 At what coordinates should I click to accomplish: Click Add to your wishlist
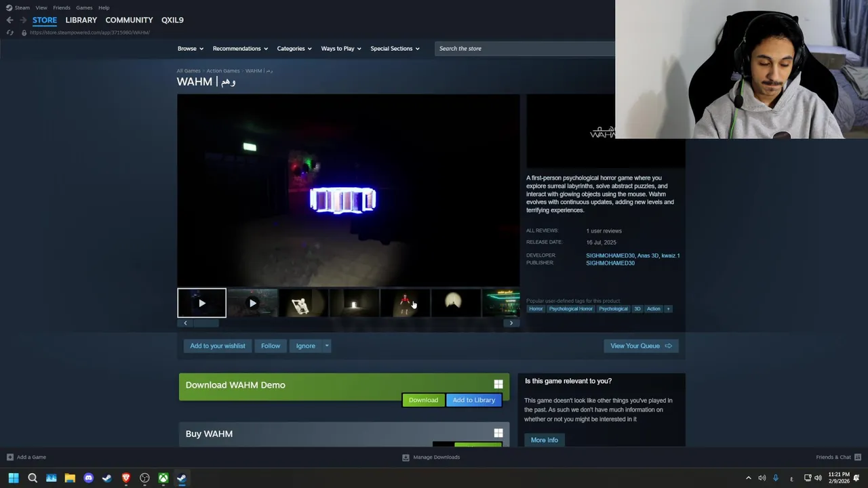pos(218,346)
